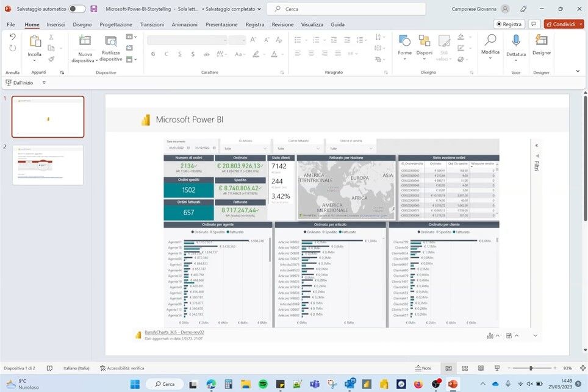Open Windows Start menu
588x392 pixels.
[x=135, y=383]
